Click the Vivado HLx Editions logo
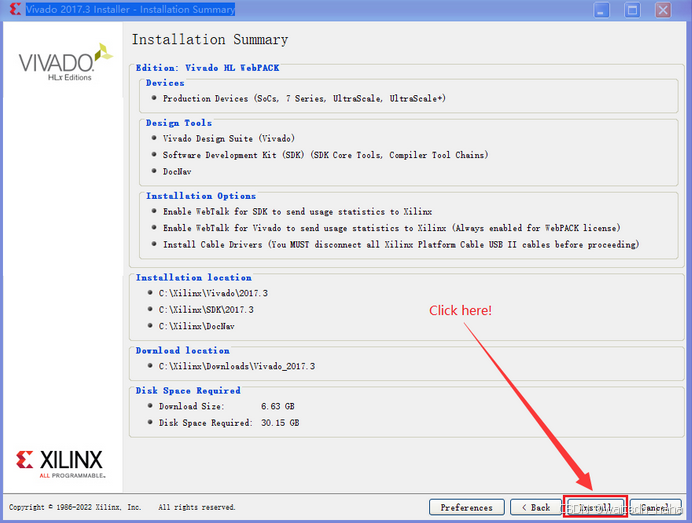 click(x=65, y=62)
